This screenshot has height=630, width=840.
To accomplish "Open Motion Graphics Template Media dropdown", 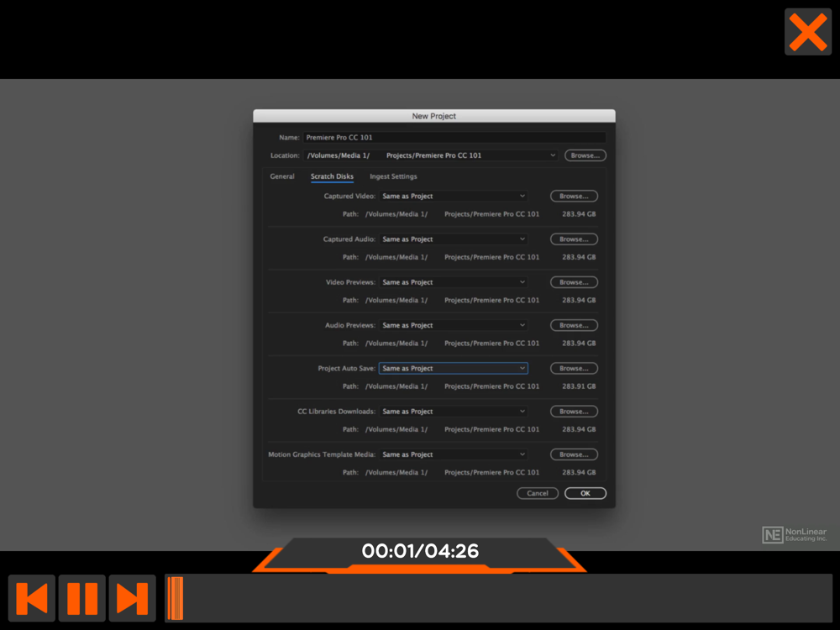I will click(x=454, y=454).
